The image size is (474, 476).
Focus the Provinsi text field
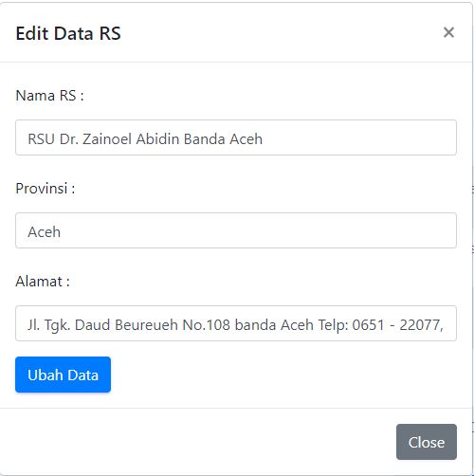point(236,230)
